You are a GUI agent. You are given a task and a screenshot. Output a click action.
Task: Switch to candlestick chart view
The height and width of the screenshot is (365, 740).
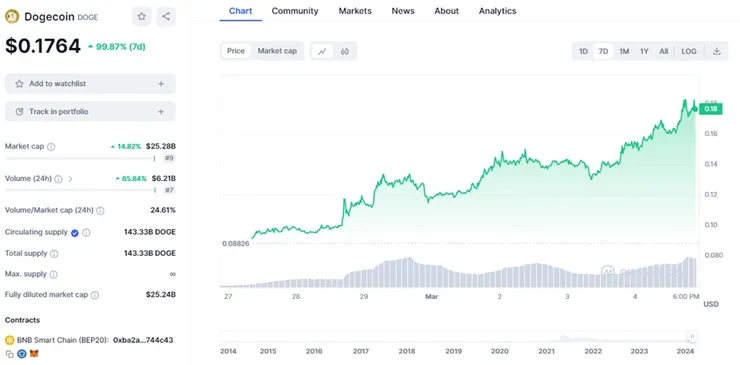pyautogui.click(x=345, y=51)
